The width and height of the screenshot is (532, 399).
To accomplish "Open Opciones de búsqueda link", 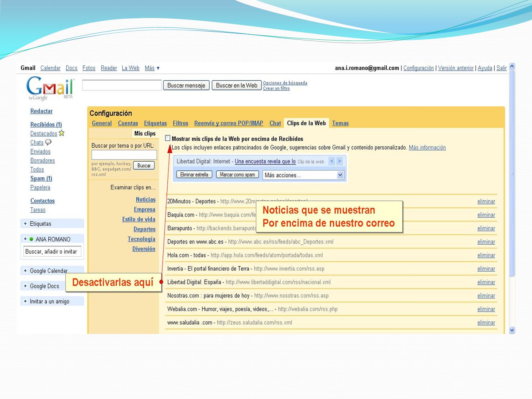I will click(285, 83).
